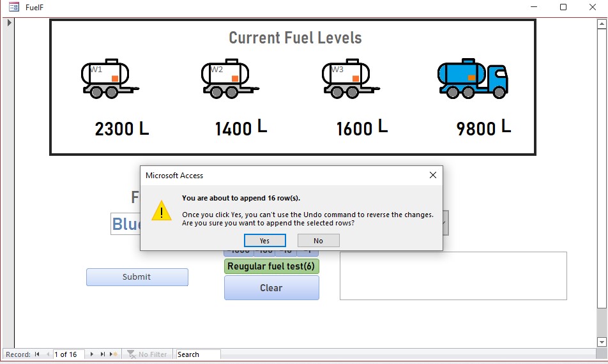
Task: Open the dropdown arrow behind the dialog
Action: [x=445, y=223]
